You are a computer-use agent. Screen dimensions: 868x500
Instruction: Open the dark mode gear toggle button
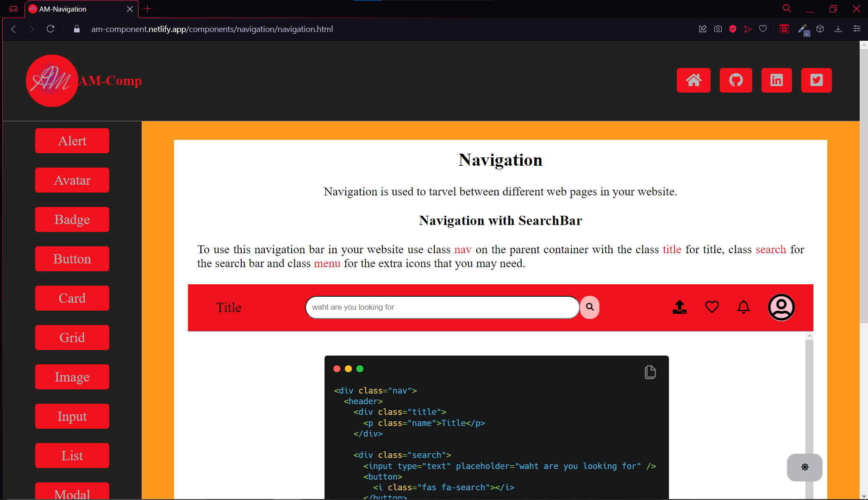point(805,467)
